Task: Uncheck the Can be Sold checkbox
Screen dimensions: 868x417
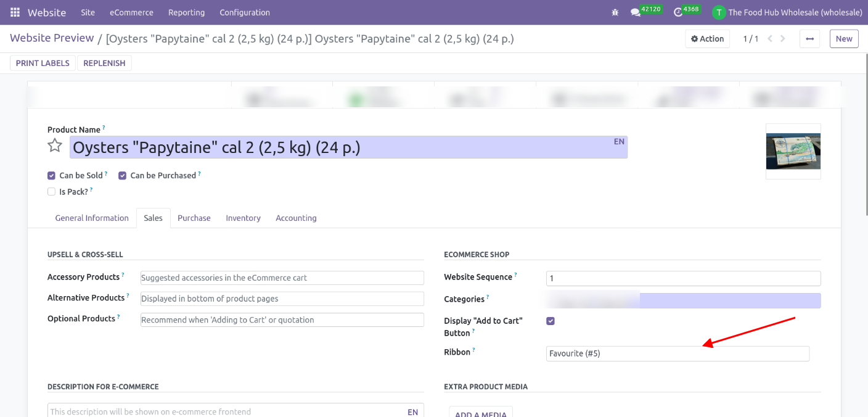Action: pyautogui.click(x=52, y=176)
